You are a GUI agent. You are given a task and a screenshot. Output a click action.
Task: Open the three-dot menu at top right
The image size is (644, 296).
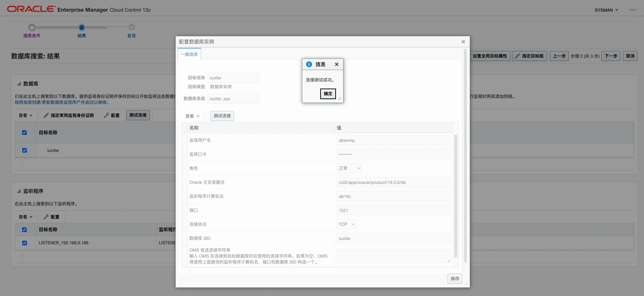(633, 10)
